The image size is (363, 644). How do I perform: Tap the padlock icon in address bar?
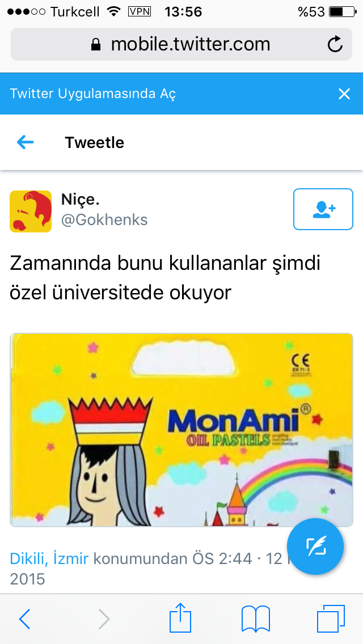click(x=96, y=44)
